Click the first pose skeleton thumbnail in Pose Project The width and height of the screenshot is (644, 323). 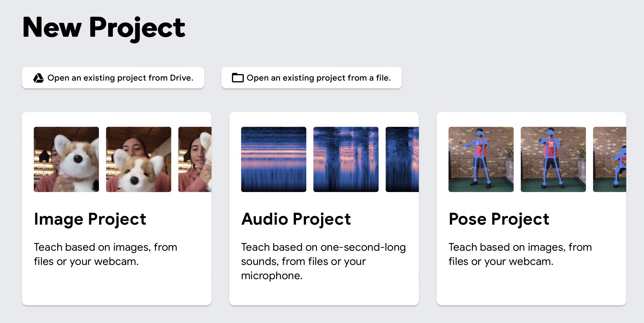(x=481, y=160)
